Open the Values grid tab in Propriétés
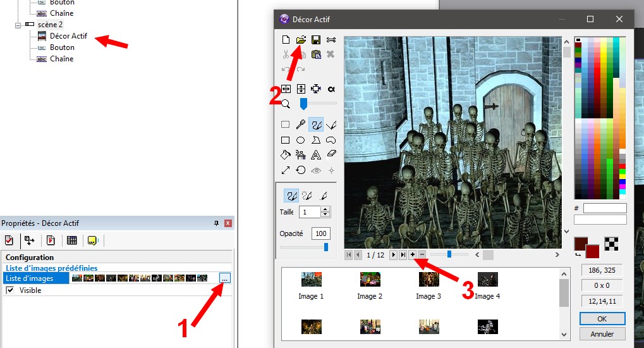The image size is (644, 348). point(72,240)
